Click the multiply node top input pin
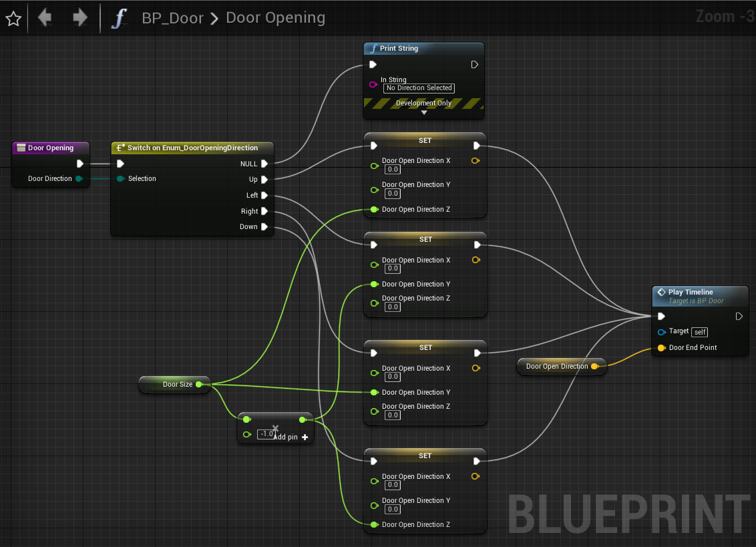The width and height of the screenshot is (756, 547). 247,419
